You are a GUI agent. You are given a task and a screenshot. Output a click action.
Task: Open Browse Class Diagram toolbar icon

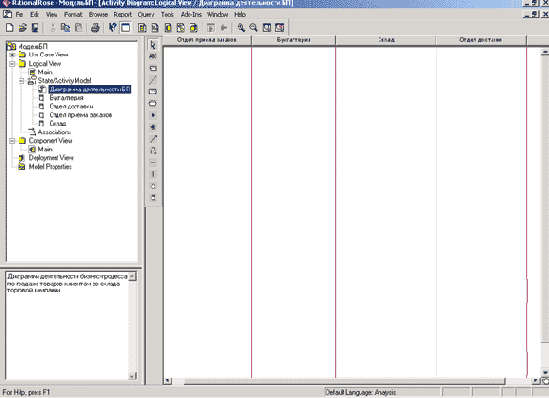tap(142, 28)
